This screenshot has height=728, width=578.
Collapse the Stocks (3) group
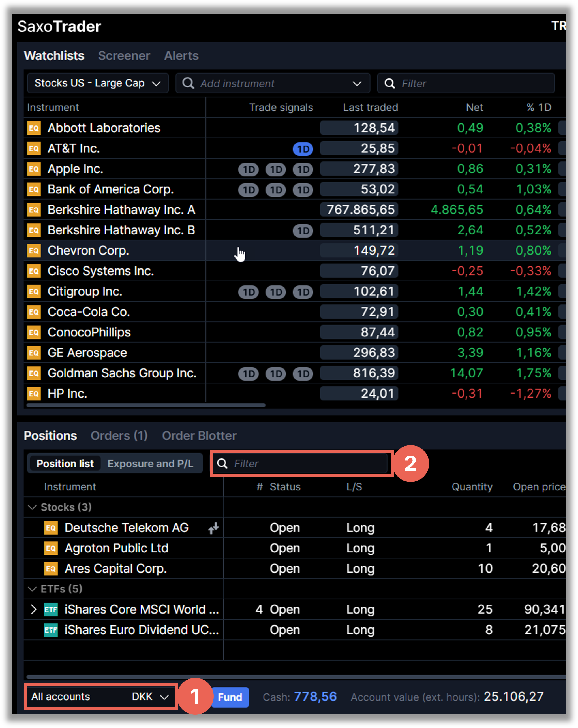pos(32,507)
